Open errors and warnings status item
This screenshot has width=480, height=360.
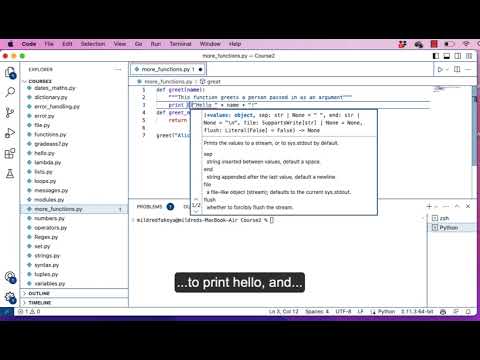coord(29,312)
